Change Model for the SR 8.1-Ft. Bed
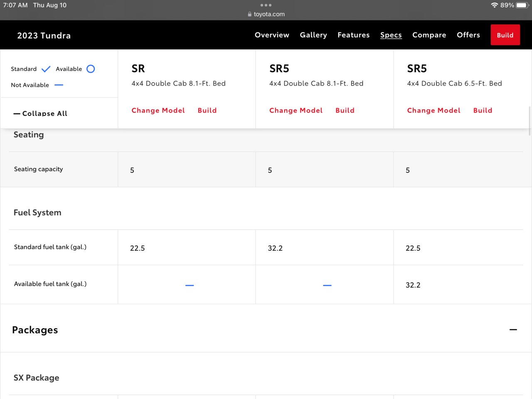The image size is (532, 399). coord(158,110)
